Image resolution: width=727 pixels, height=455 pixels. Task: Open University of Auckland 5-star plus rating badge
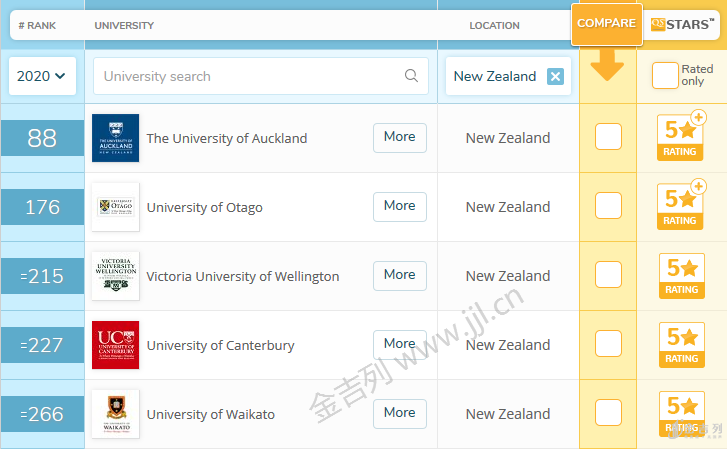point(681,136)
